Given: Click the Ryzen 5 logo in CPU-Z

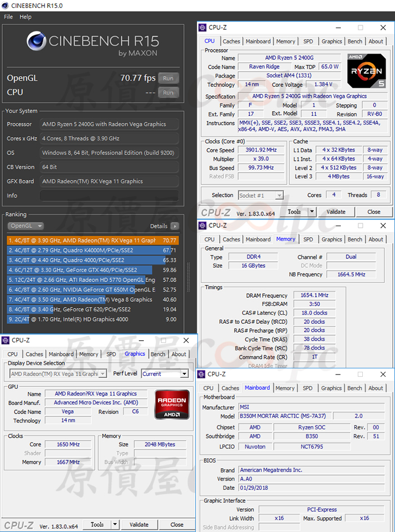Looking at the screenshot, I should click(x=366, y=71).
